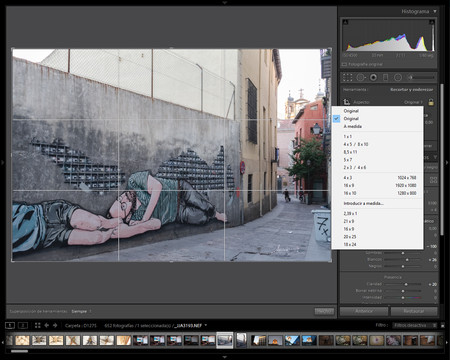Click the filmstrip horizontal scrollbar thumb
Image resolution: width=450 pixels, height=360 pixels.
[20, 351]
